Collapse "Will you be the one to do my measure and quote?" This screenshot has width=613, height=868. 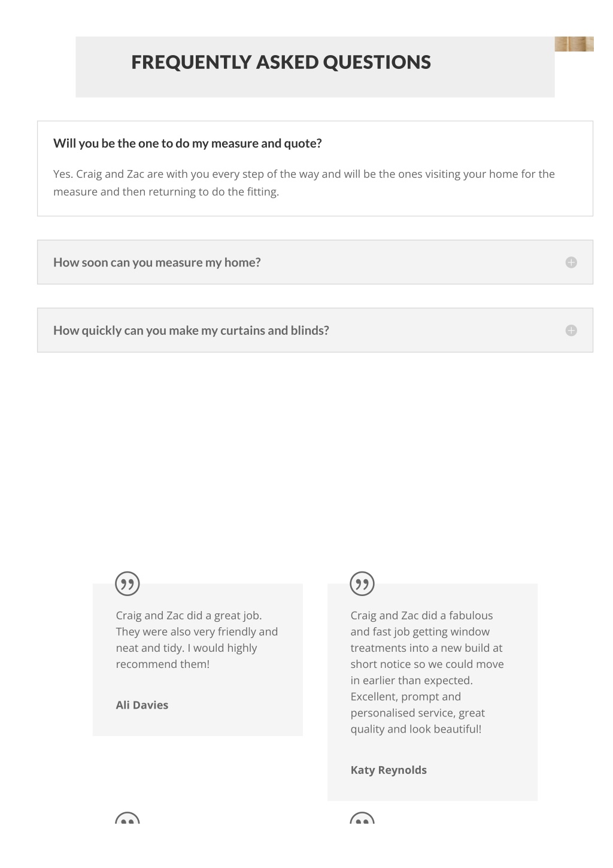pos(187,143)
